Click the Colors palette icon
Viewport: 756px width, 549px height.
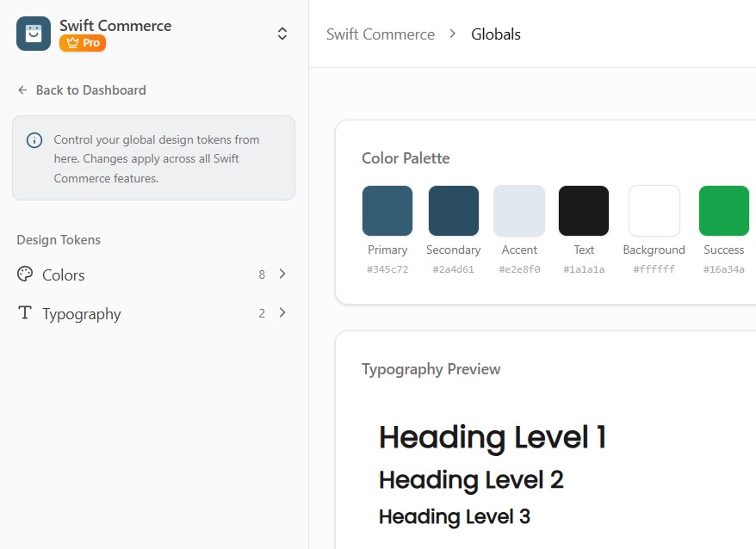point(25,274)
